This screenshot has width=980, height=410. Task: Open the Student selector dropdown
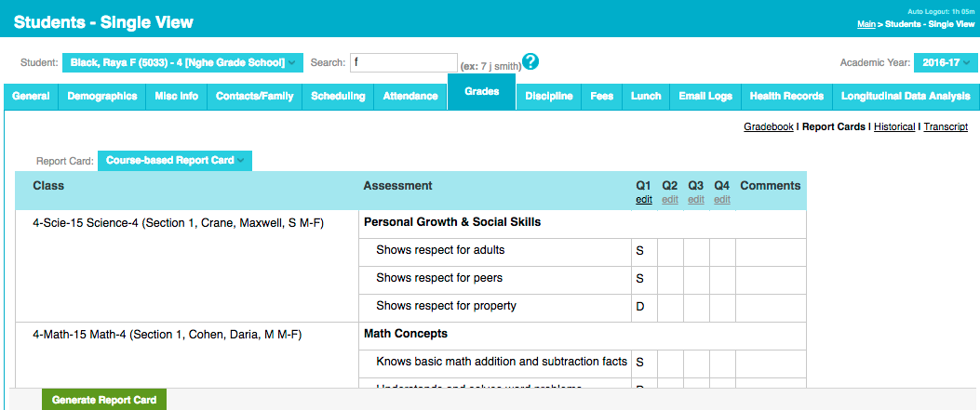[182, 62]
